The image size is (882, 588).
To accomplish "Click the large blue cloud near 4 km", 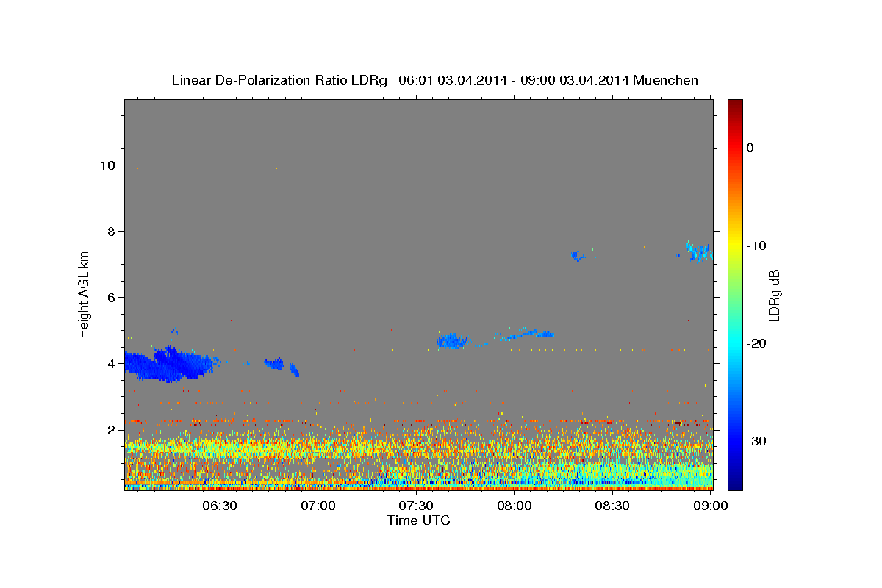I will click(169, 364).
